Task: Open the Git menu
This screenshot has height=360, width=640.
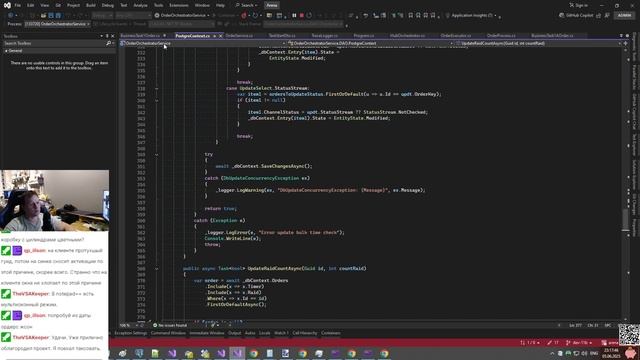Action: coord(58,5)
